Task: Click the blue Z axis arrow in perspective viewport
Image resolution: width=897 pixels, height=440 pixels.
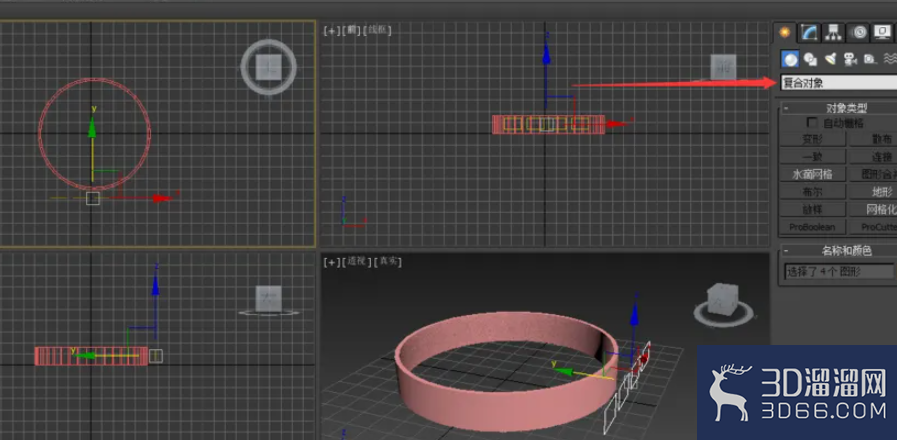Action: [634, 315]
